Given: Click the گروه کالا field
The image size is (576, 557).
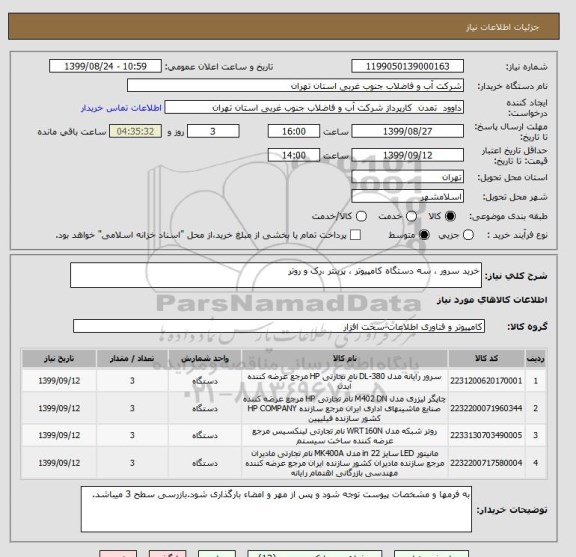Looking at the screenshot, I should click(x=279, y=326).
